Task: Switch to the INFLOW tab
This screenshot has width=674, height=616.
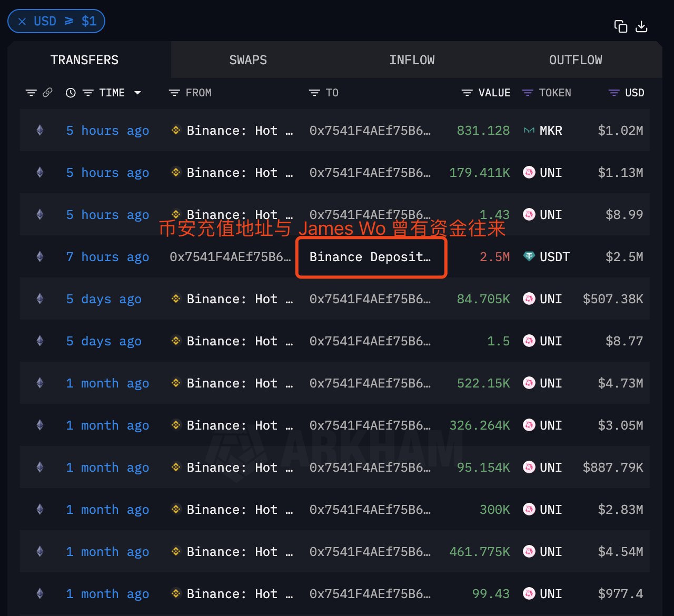Action: [x=412, y=60]
